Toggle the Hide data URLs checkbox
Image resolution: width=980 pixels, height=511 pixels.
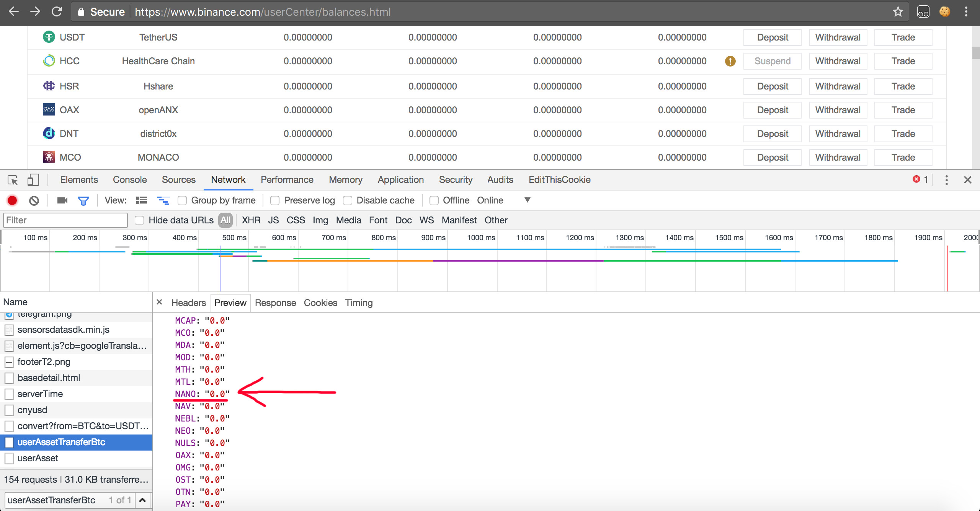(139, 220)
